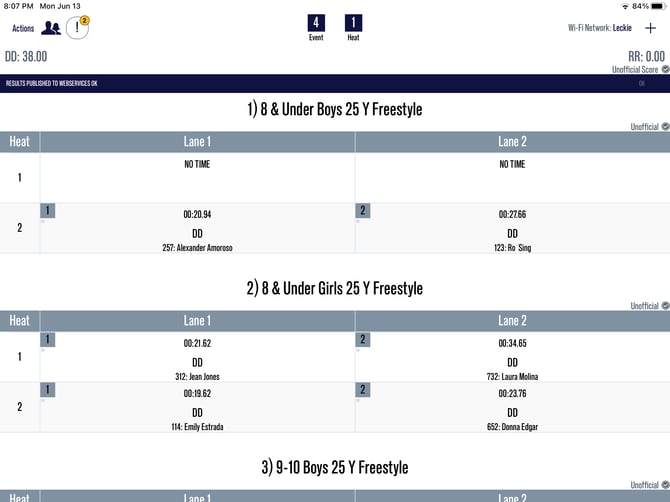Toggle Unofficial check for 8 & Under Boys

click(665, 126)
